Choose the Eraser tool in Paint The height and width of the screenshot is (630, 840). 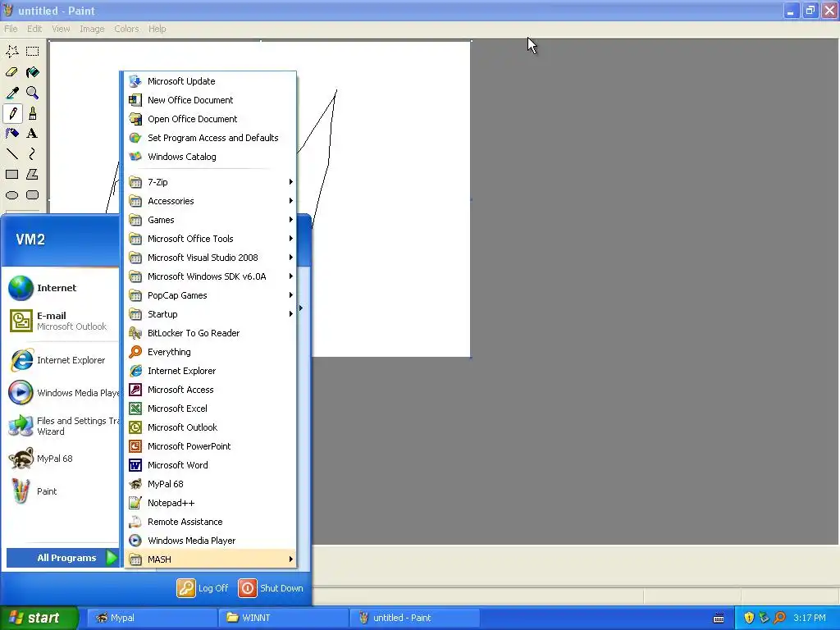click(11, 72)
